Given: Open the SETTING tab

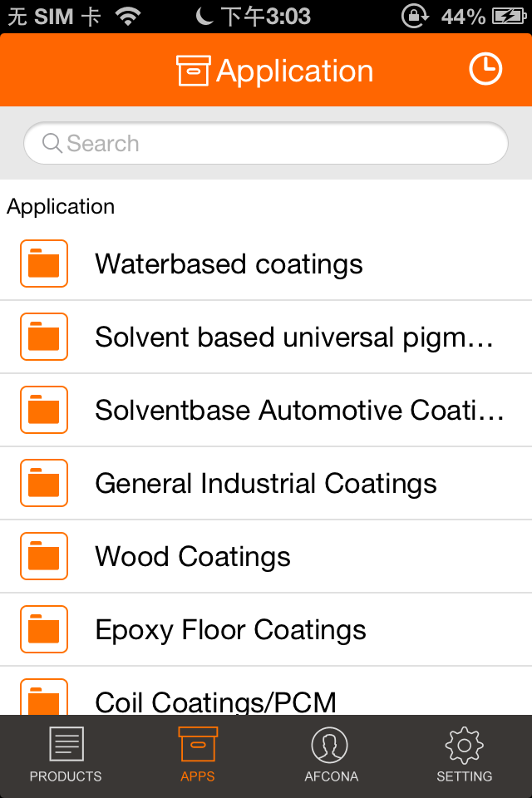Looking at the screenshot, I should [x=465, y=756].
